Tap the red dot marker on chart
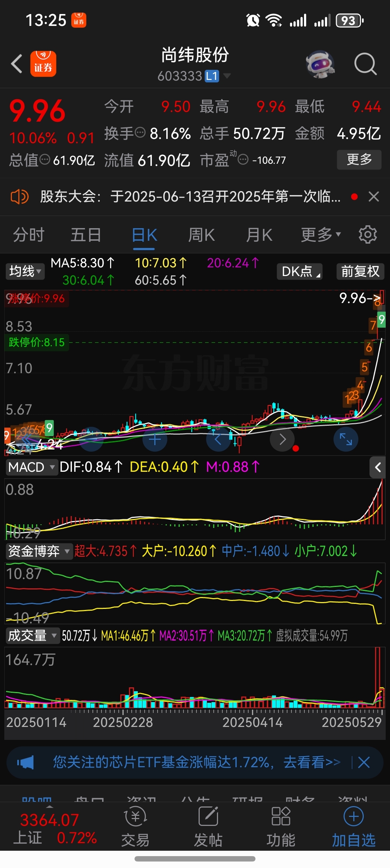Image resolution: width=390 pixels, height=868 pixels. 296,448
